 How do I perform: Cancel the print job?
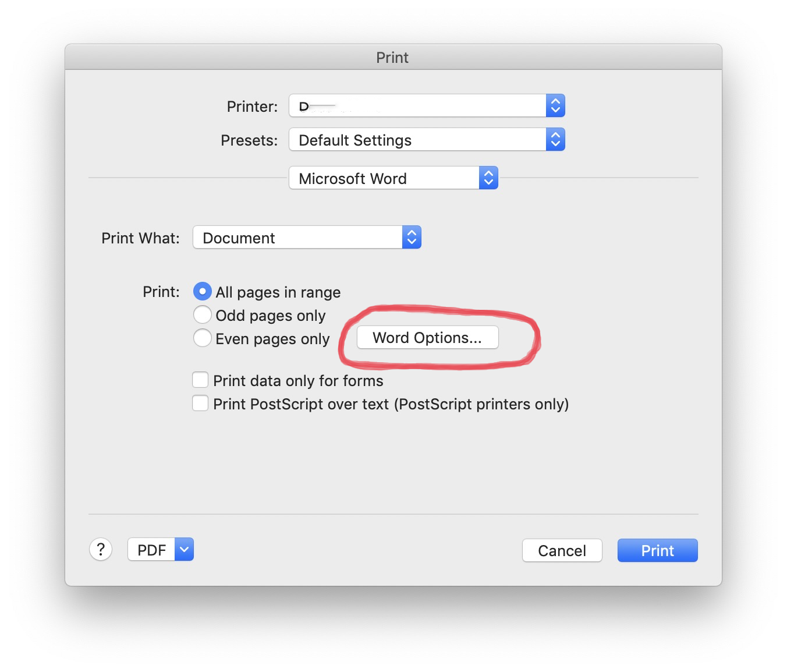[x=561, y=550]
